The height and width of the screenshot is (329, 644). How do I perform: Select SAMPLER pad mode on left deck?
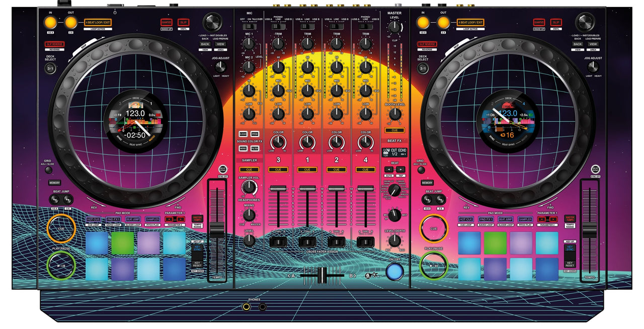[x=152, y=219]
